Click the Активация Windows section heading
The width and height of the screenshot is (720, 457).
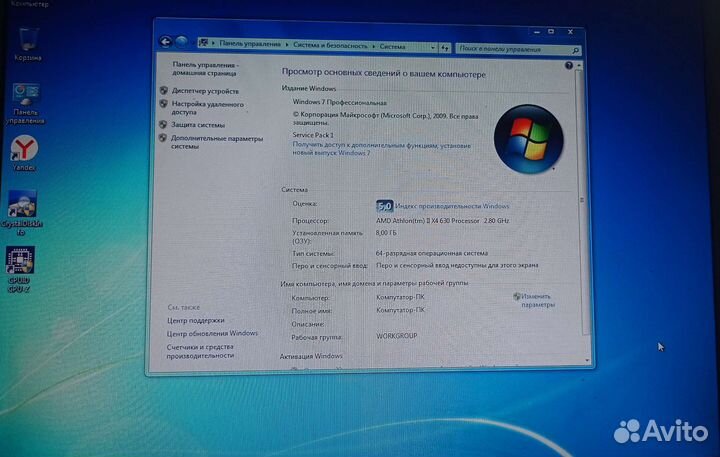311,356
